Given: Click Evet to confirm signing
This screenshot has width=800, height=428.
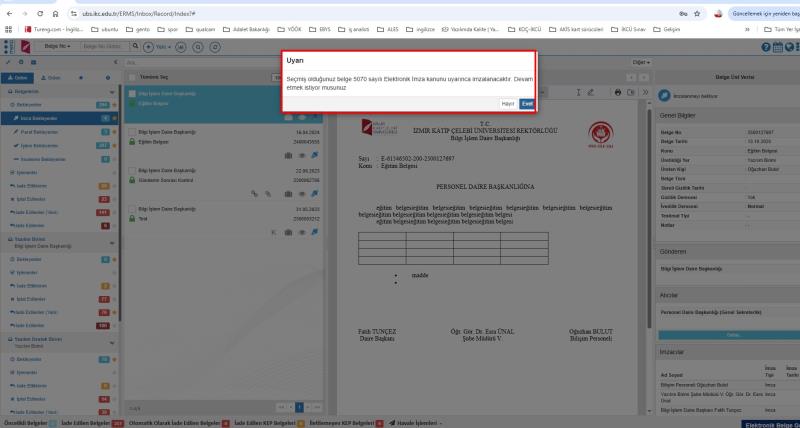Looking at the screenshot, I should (x=526, y=103).
